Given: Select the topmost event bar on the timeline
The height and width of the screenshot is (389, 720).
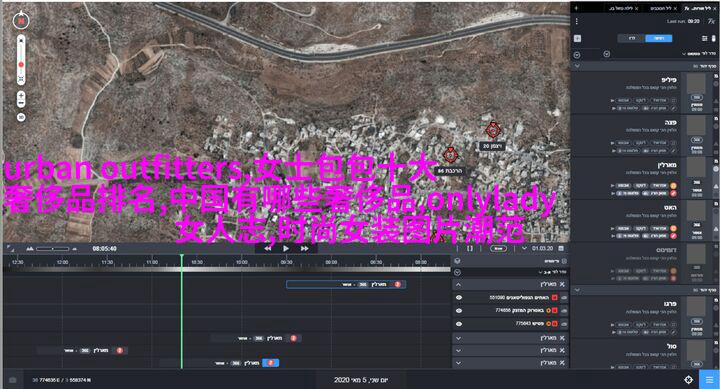Looking at the screenshot, I should pos(346,284).
